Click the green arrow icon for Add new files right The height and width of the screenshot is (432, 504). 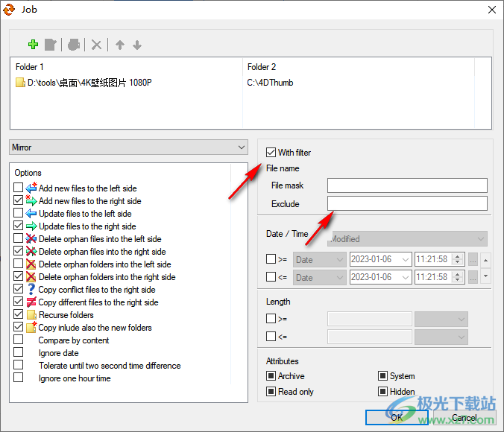click(31, 200)
